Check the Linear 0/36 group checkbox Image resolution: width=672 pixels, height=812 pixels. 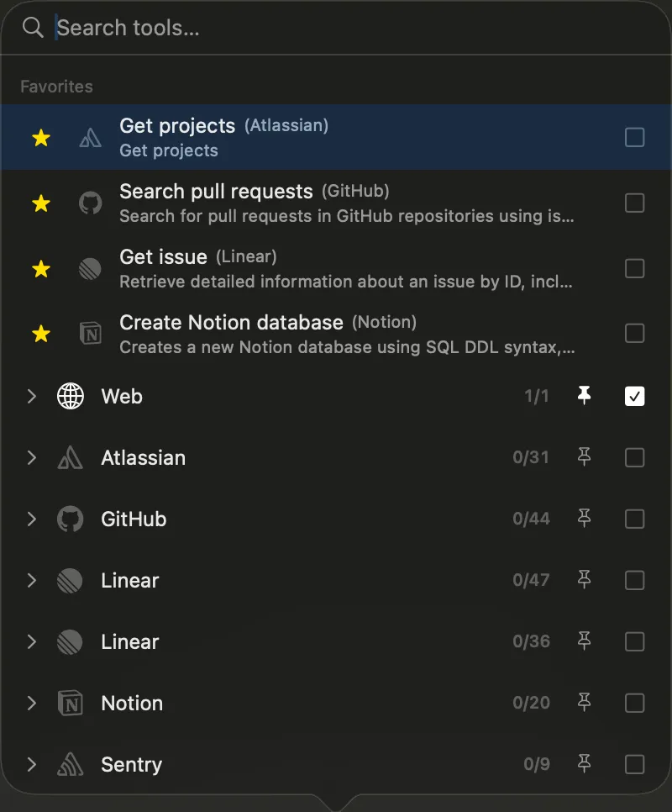click(x=635, y=641)
